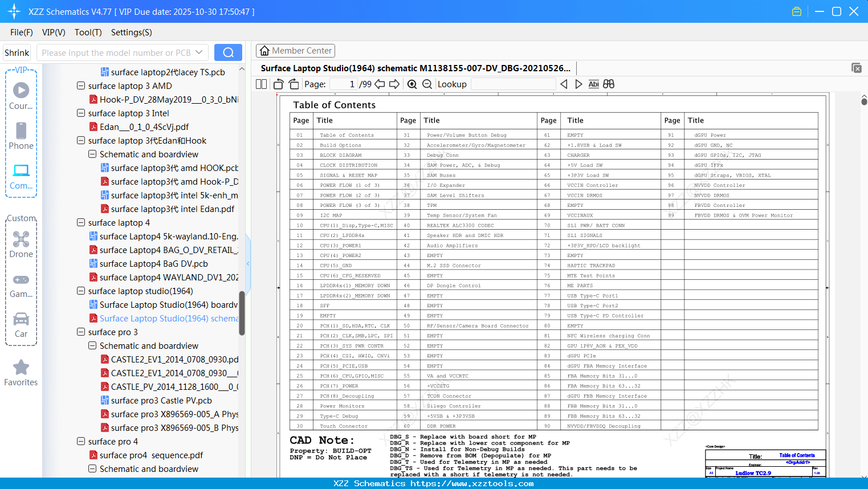The width and height of the screenshot is (868, 489).
Task: Open the VIP(V) menu
Action: pyautogui.click(x=54, y=32)
